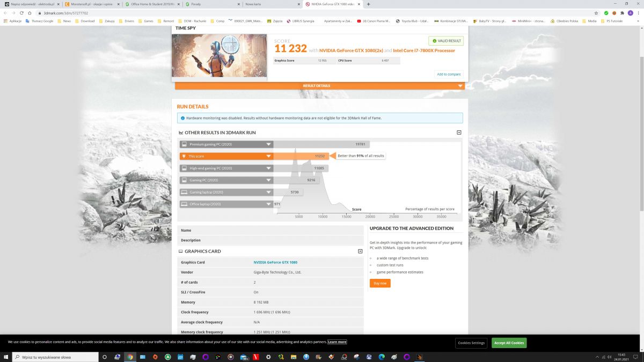Click the Better than 91% of all results label
This screenshot has height=362, width=644.
(x=361, y=156)
